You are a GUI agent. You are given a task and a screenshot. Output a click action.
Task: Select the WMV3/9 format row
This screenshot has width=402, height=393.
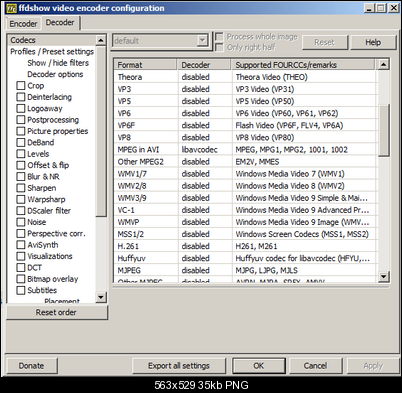click(x=245, y=198)
